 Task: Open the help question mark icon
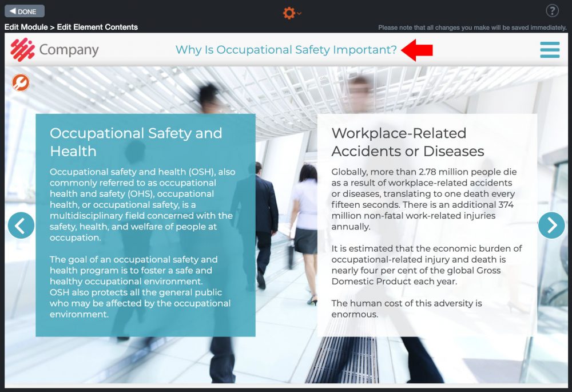tap(552, 11)
